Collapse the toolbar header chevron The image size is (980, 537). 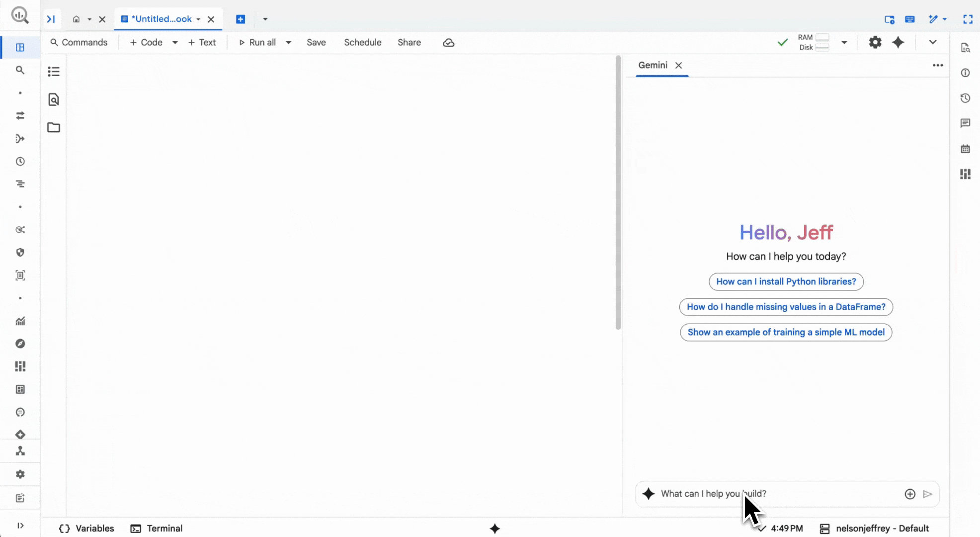click(x=933, y=42)
